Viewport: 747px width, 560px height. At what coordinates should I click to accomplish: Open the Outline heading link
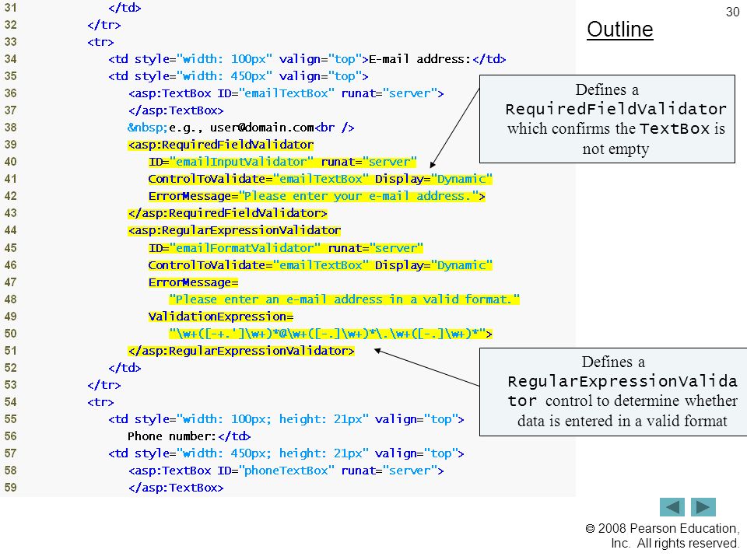(x=620, y=30)
